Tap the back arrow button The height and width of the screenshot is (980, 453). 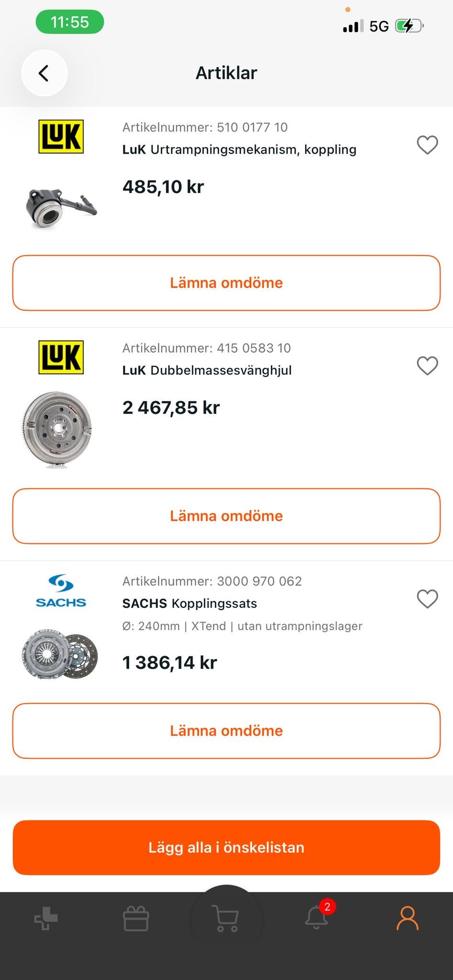click(44, 73)
